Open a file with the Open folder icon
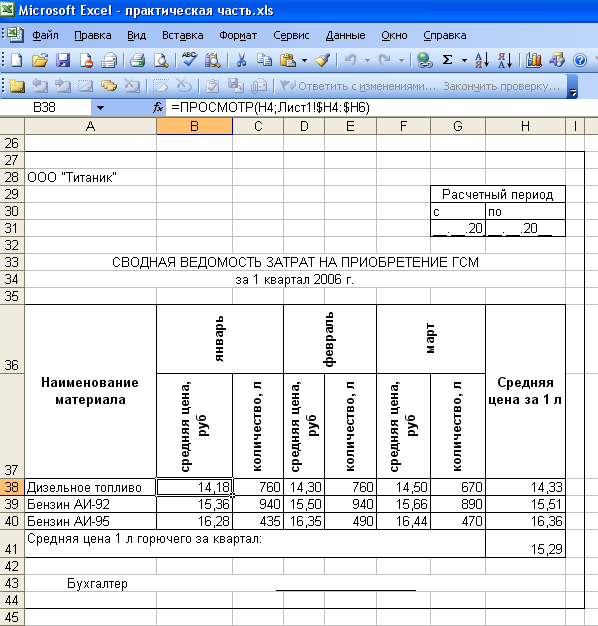Screen dimensions: 598x626 tap(40, 60)
